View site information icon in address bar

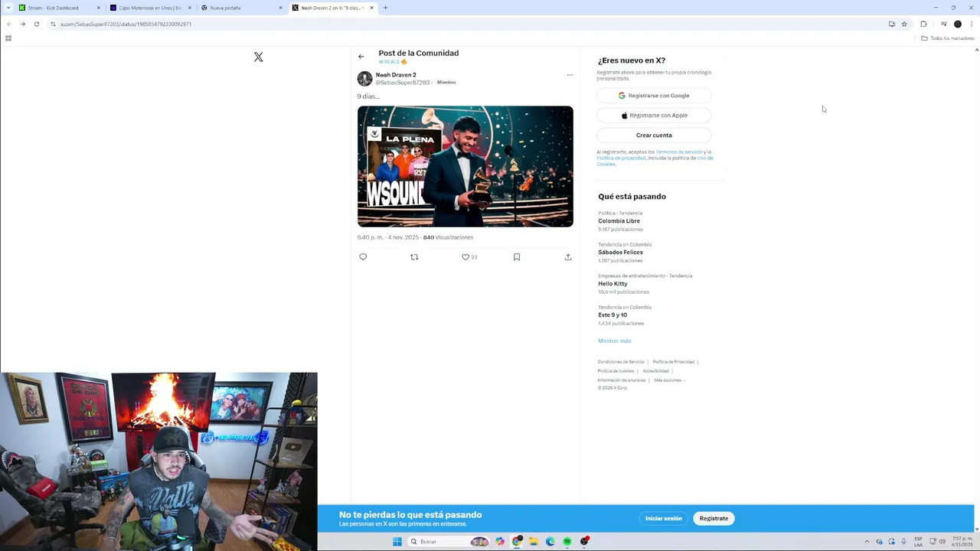[53, 24]
